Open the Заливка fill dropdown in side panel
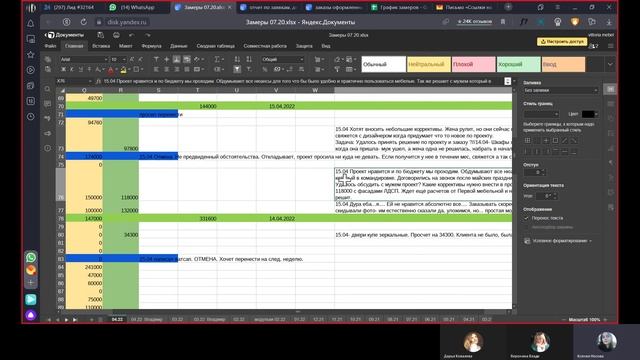640x360 pixels. (560, 90)
